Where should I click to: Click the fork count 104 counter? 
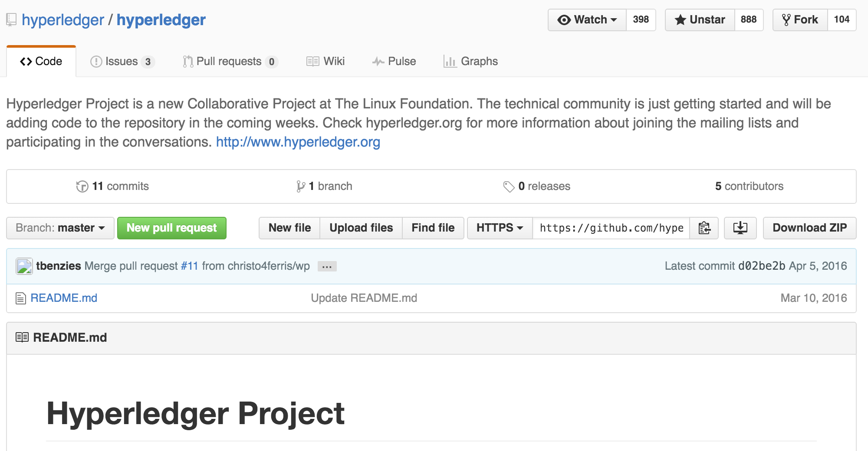click(842, 20)
